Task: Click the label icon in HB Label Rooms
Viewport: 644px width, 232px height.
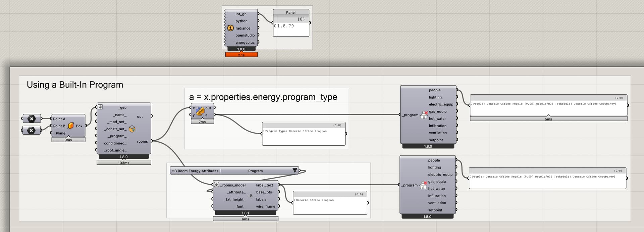Action: [251, 195]
